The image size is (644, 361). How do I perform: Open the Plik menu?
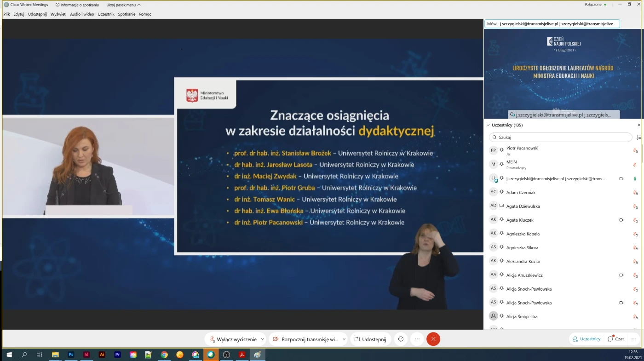pyautogui.click(x=6, y=14)
